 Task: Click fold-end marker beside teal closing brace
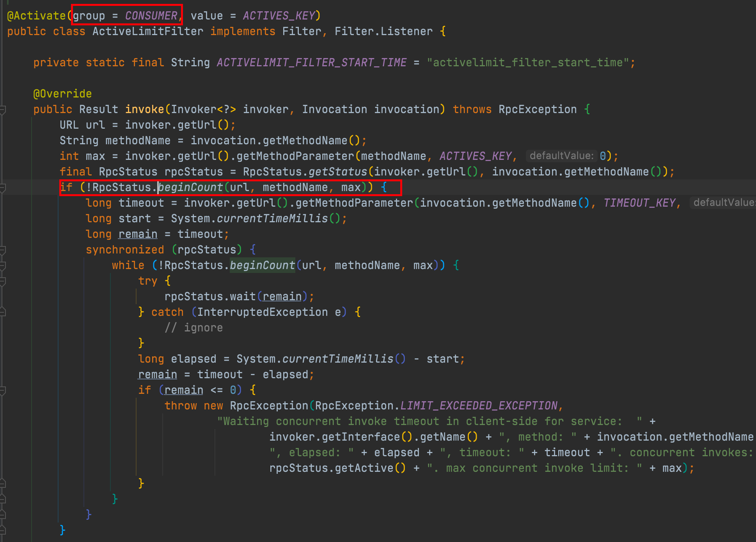tap(2, 499)
